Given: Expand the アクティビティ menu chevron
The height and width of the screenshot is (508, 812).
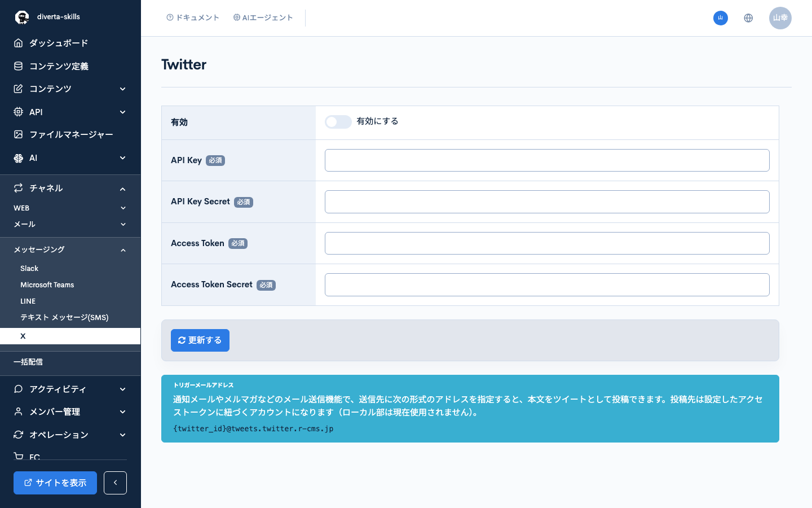Looking at the screenshot, I should [123, 389].
